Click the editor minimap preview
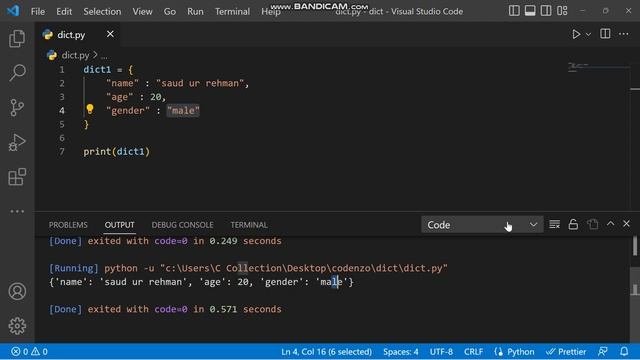The height and width of the screenshot is (360, 640). click(x=598, y=67)
